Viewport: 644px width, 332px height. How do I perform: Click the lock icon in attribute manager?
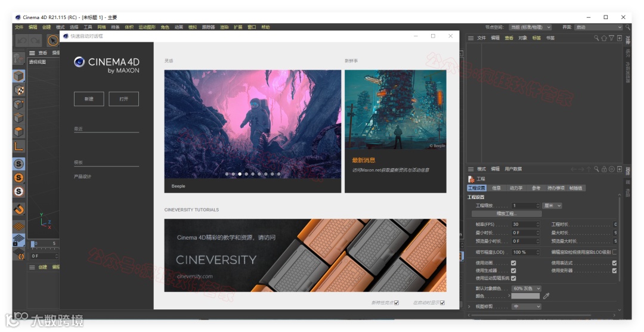click(x=604, y=169)
